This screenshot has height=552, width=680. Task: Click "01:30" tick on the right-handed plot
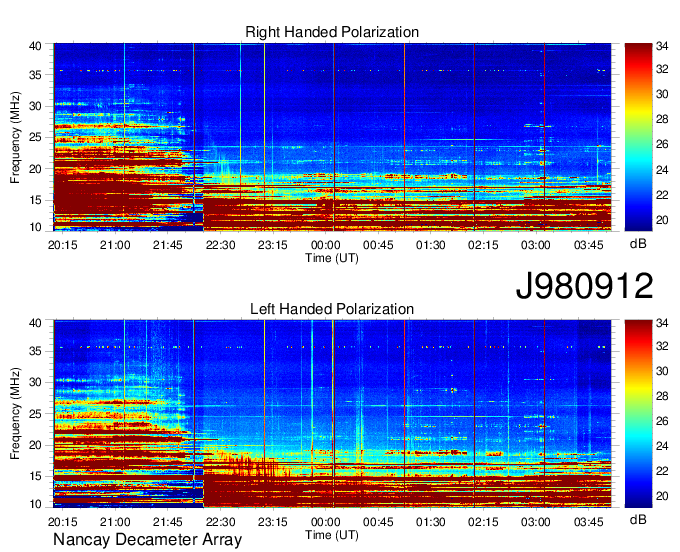pyautogui.click(x=431, y=245)
